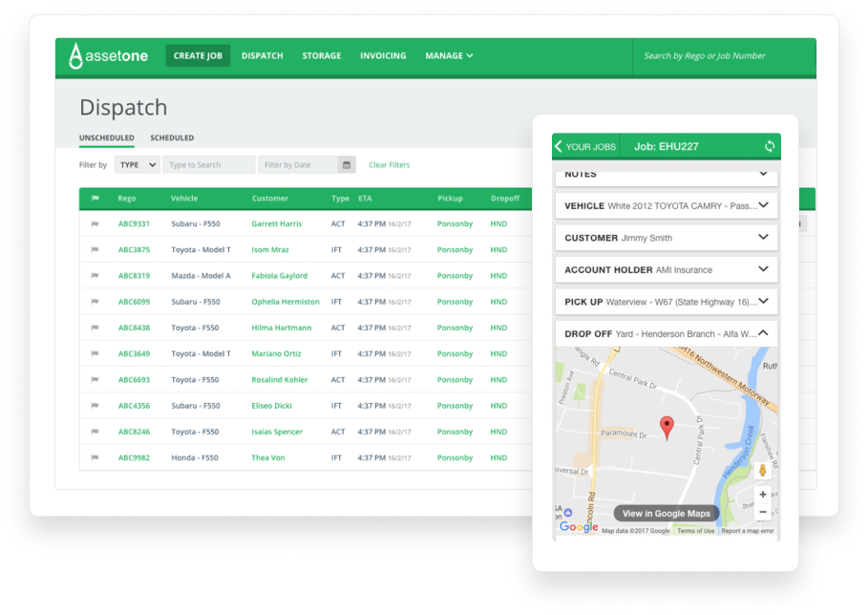Expand the Notes section
Viewport: 868px width, 615px height.
pyautogui.click(x=667, y=176)
